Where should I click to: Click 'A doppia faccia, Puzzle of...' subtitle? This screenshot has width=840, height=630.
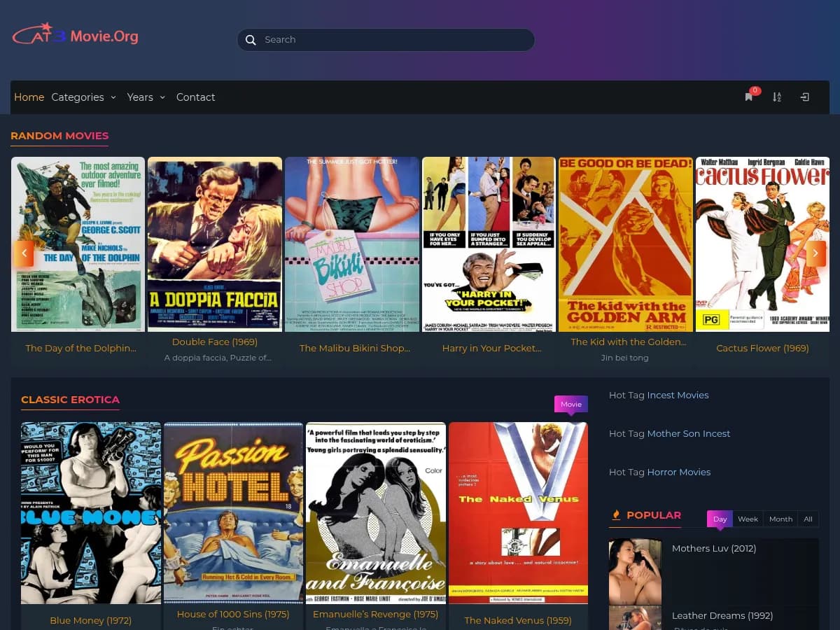(218, 358)
